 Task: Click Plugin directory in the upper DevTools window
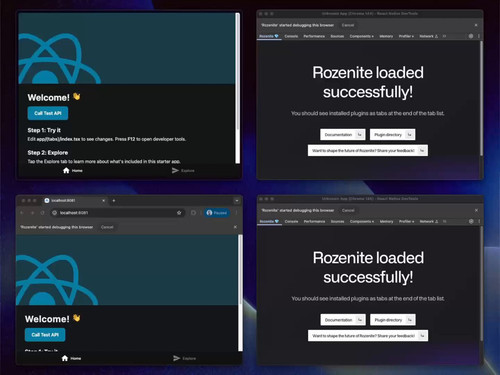pos(393,135)
